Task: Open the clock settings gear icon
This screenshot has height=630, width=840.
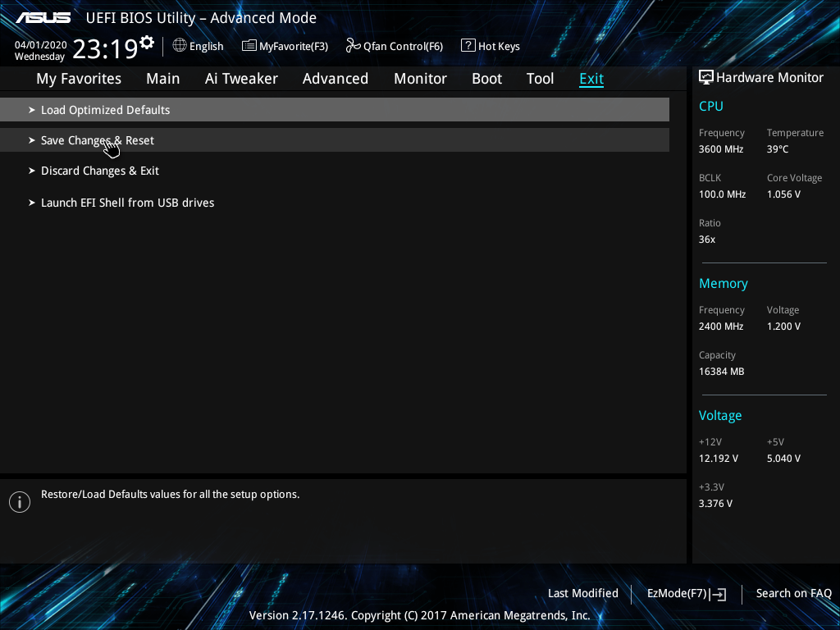Action: (147, 43)
